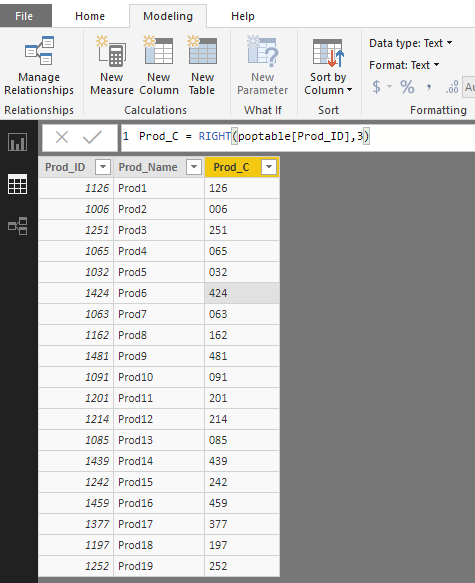Open the Data type: Text dropdown

(411, 43)
